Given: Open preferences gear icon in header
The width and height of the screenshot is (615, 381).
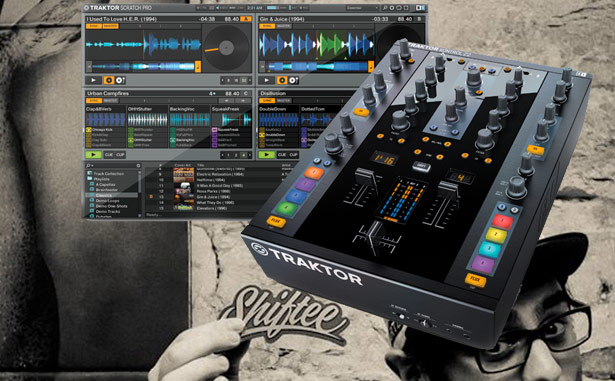Looking at the screenshot, I should [392, 8].
